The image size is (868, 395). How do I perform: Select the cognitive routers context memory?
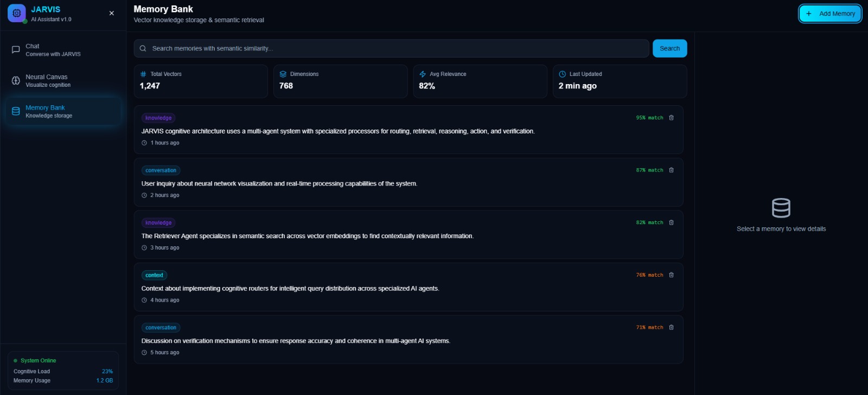tap(290, 289)
